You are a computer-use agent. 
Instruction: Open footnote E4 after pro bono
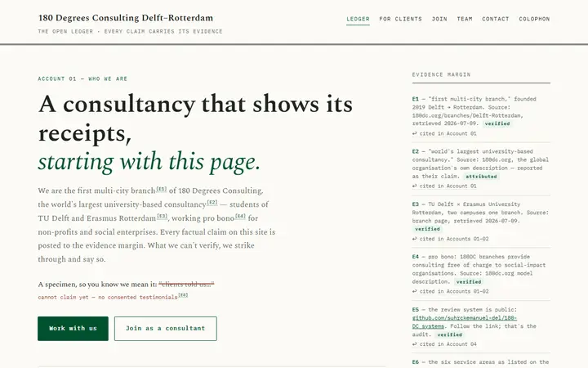tap(240, 216)
